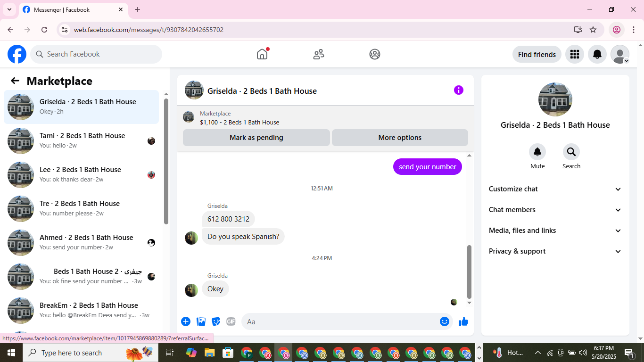
Task: Click Griselda's avatar beside Okey message
Action: (x=191, y=290)
